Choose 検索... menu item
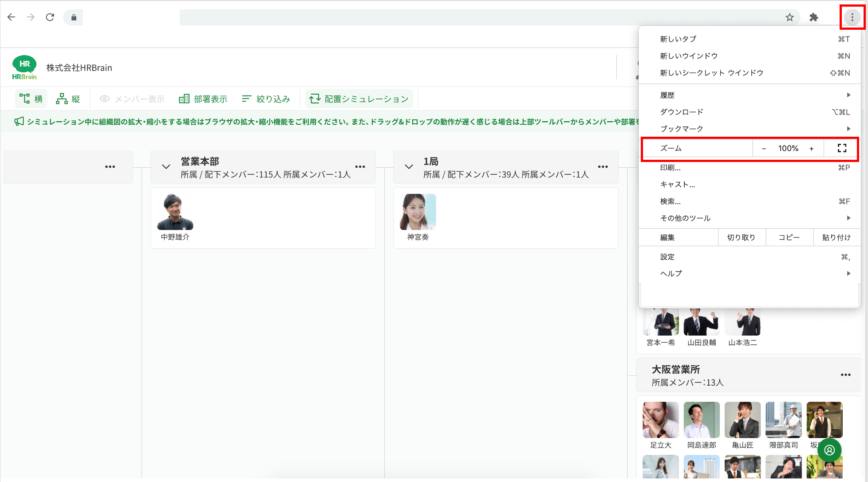The width and height of the screenshot is (868, 482). 750,201
